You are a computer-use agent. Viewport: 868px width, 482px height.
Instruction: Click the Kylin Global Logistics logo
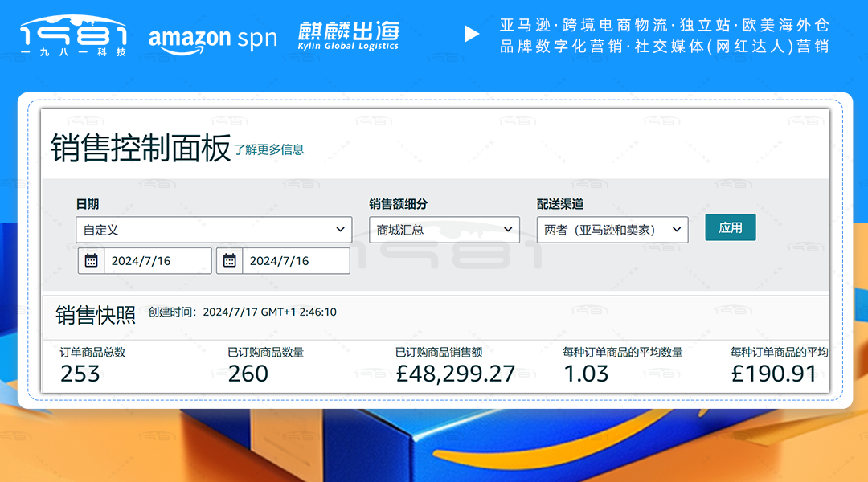click(348, 36)
